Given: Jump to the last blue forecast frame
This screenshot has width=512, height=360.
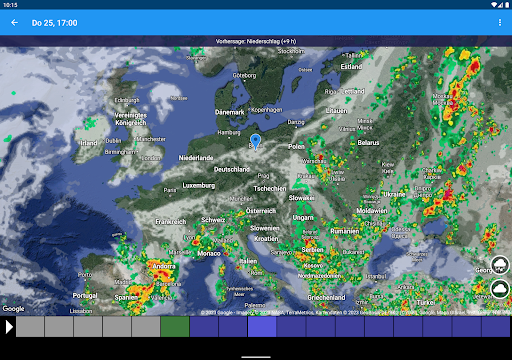Looking at the screenshot, I should click(x=496, y=327).
